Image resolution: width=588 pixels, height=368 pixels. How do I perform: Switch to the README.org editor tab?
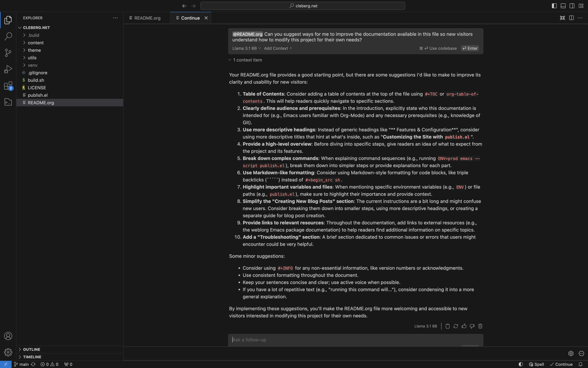147,18
